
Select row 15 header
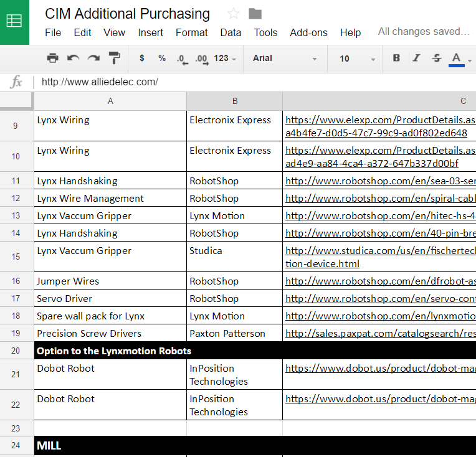pos(16,257)
